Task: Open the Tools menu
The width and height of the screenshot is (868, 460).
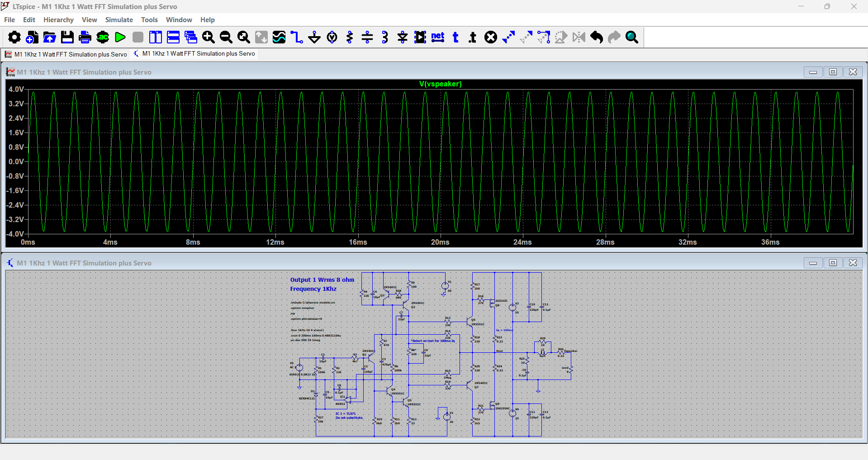Action: (149, 20)
